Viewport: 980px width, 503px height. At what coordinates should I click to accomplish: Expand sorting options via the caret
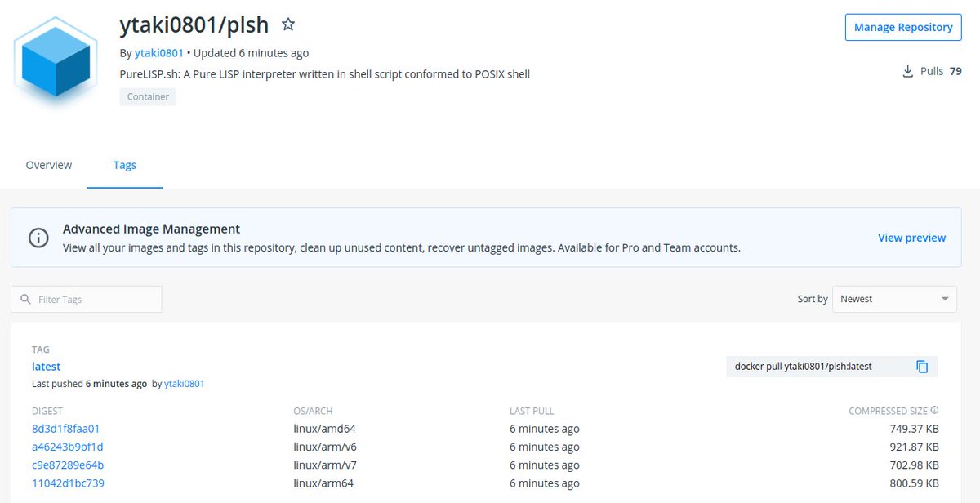pos(946,299)
